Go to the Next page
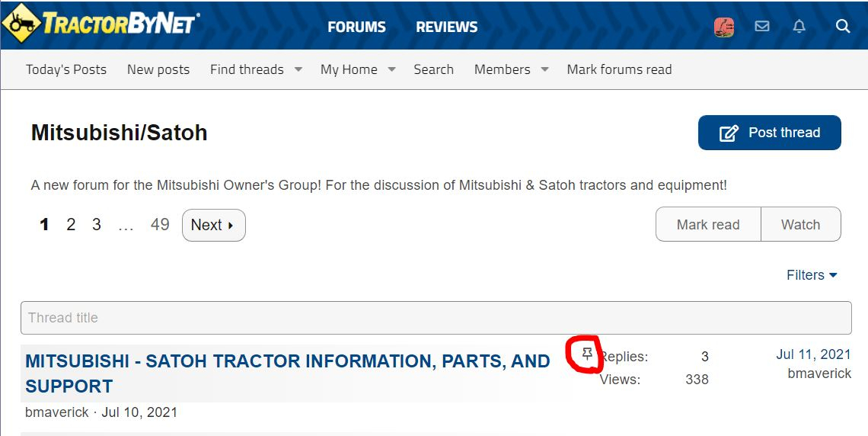 click(213, 225)
